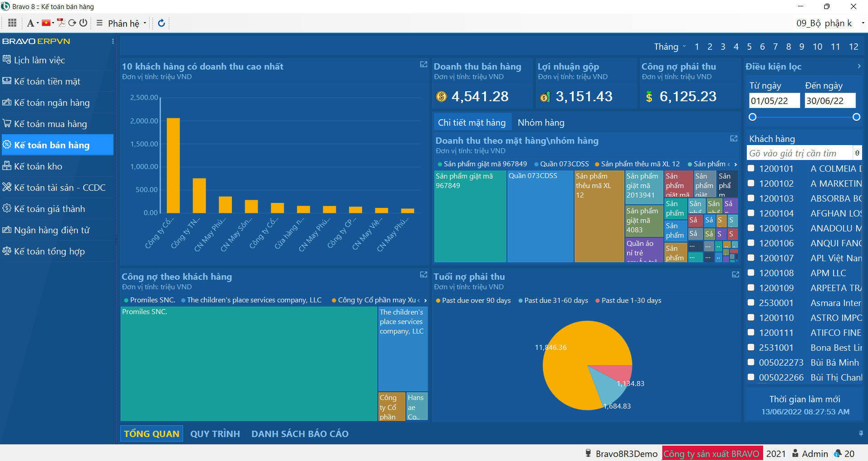Click the right handle of date slider
The width and height of the screenshot is (868, 461).
coord(856,117)
